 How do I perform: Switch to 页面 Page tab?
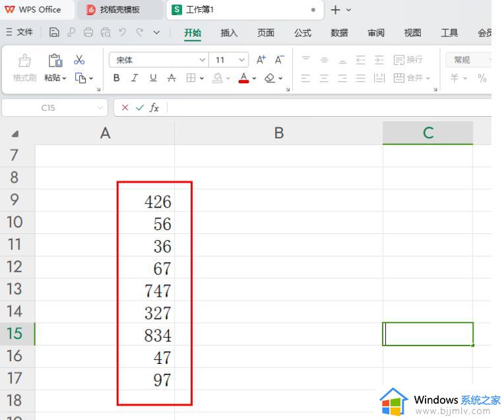tap(266, 33)
